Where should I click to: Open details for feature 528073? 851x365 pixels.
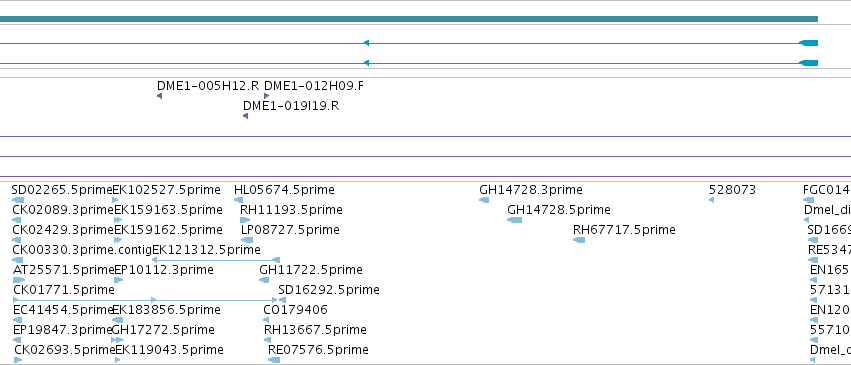pyautogui.click(x=732, y=190)
